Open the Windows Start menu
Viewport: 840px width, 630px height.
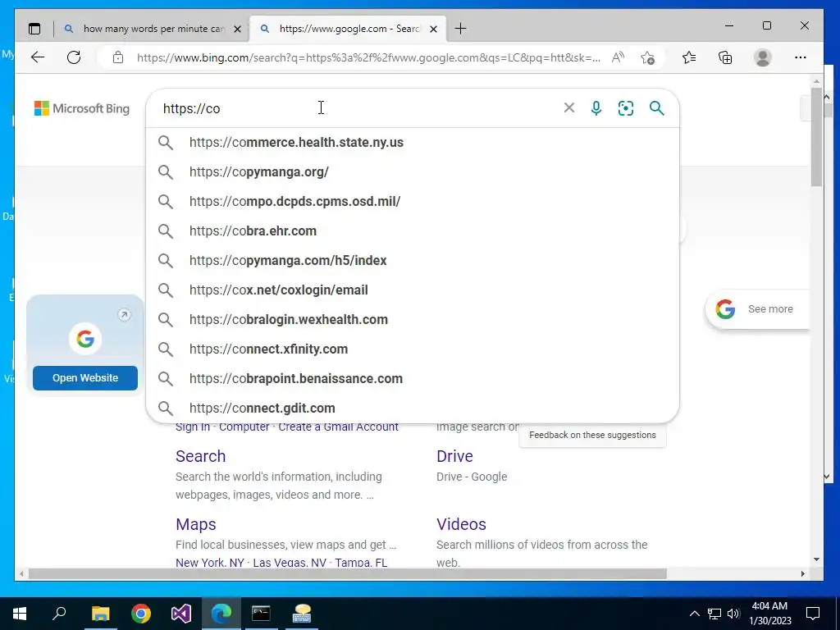pos(20,614)
